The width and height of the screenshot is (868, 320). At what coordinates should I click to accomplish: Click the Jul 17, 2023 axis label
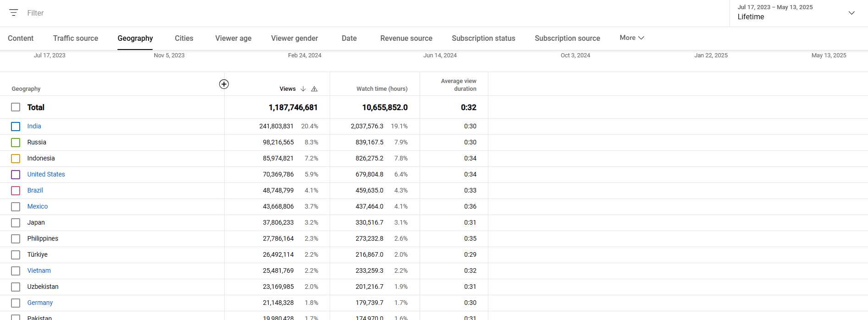[x=50, y=55]
